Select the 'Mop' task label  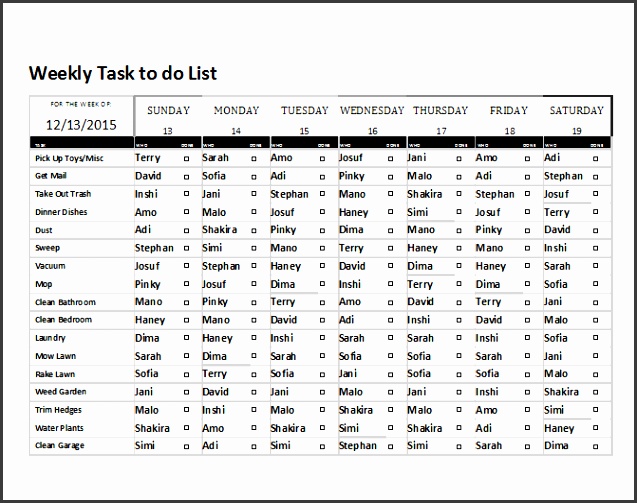click(43, 284)
